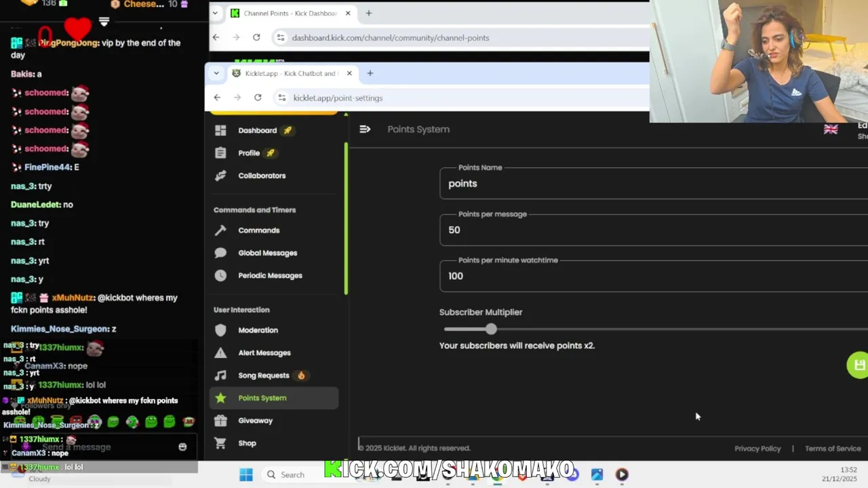Select the Kicklet.app browser tab
868x488 pixels.
point(292,73)
